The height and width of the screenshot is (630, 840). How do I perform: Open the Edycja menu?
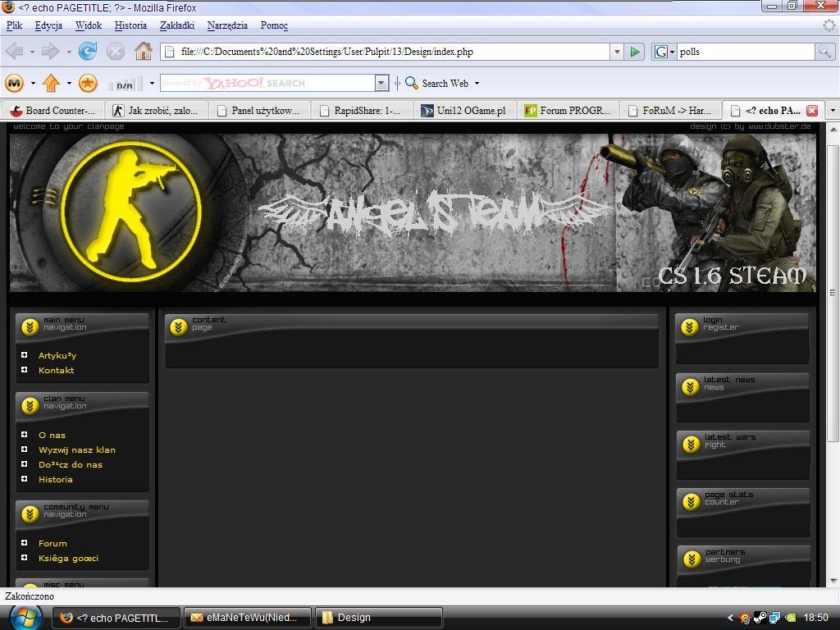pos(48,25)
